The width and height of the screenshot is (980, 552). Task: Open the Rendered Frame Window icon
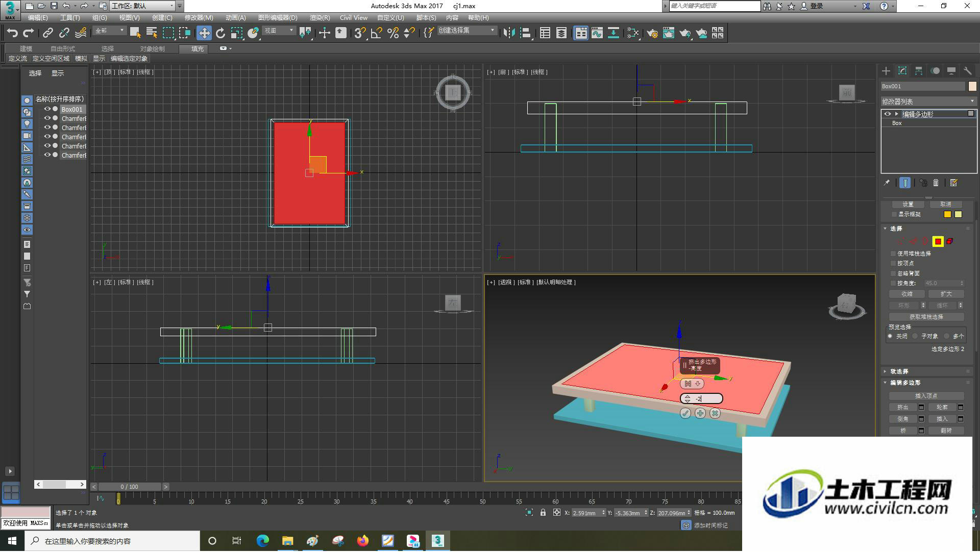pyautogui.click(x=669, y=33)
